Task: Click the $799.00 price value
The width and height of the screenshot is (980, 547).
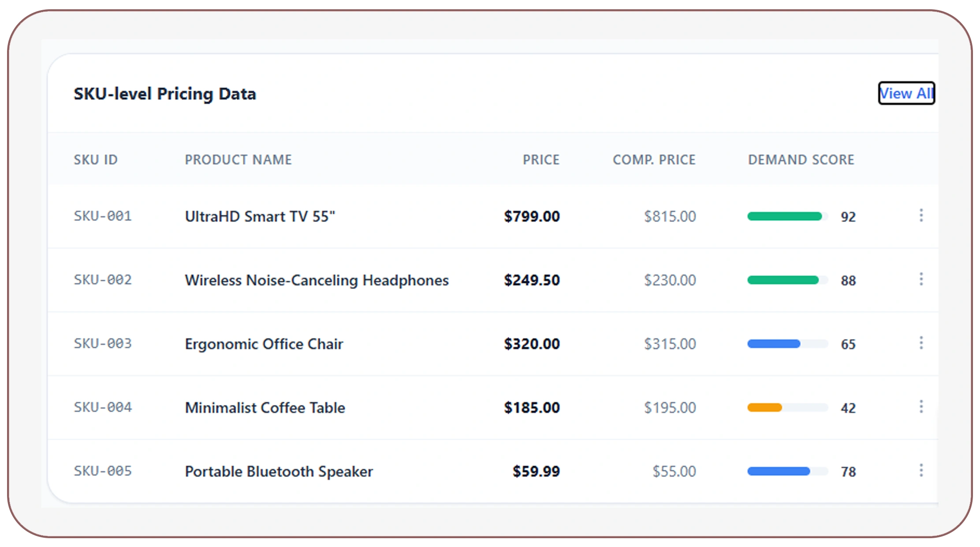Action: point(532,216)
